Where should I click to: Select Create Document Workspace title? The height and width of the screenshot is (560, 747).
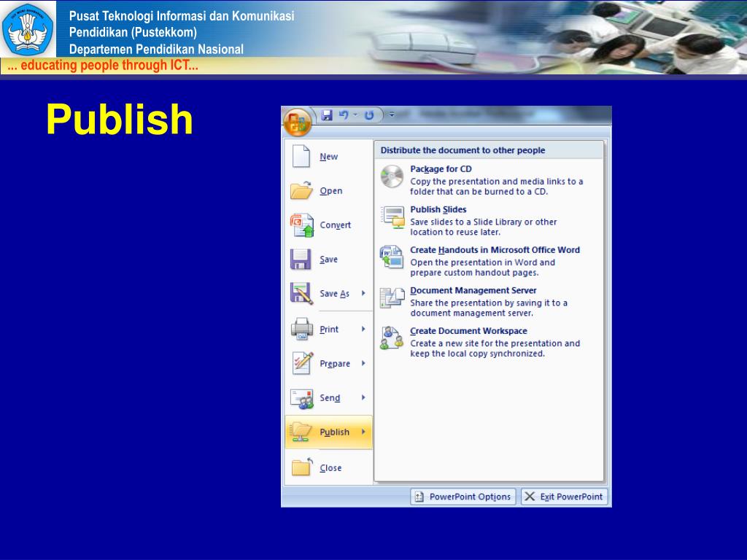click(x=469, y=331)
